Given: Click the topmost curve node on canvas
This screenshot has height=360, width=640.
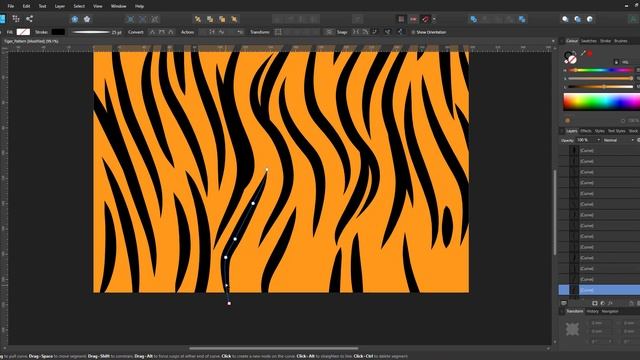Looking at the screenshot, I should point(267,169).
